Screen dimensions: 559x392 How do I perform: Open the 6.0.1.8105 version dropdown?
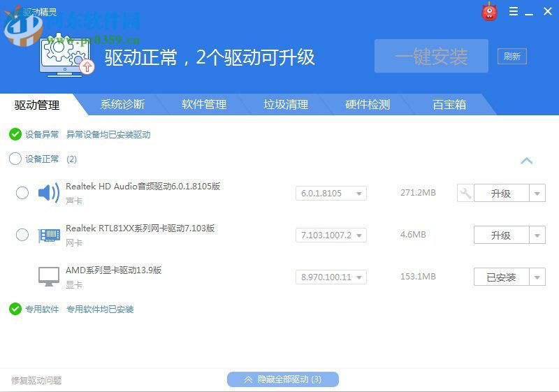pos(331,193)
